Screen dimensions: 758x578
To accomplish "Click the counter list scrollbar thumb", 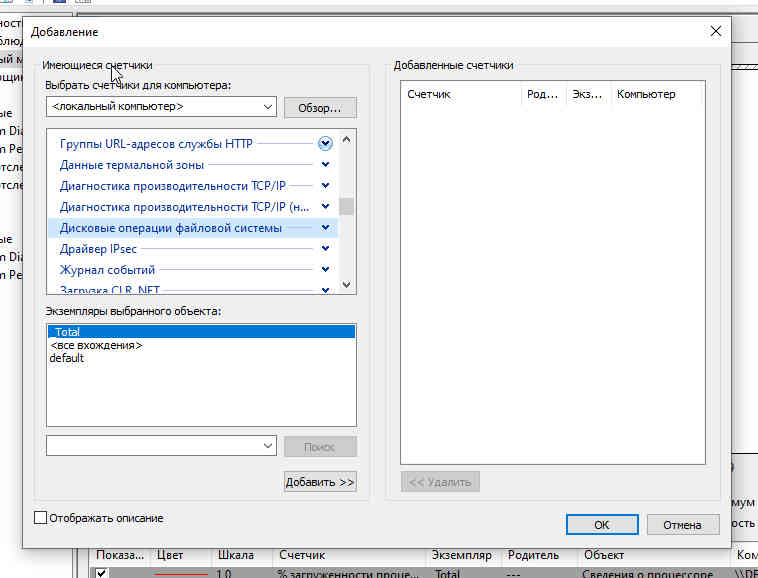I will 346,206.
